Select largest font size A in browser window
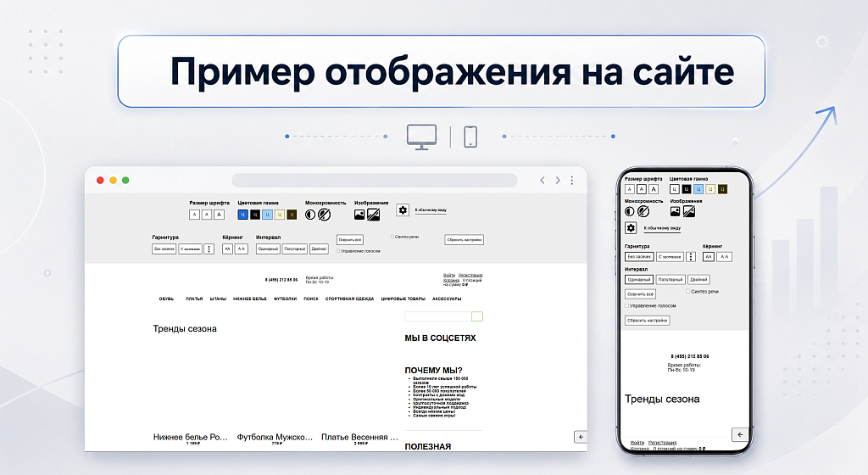Viewport: 868px width, 475px height. point(219,215)
